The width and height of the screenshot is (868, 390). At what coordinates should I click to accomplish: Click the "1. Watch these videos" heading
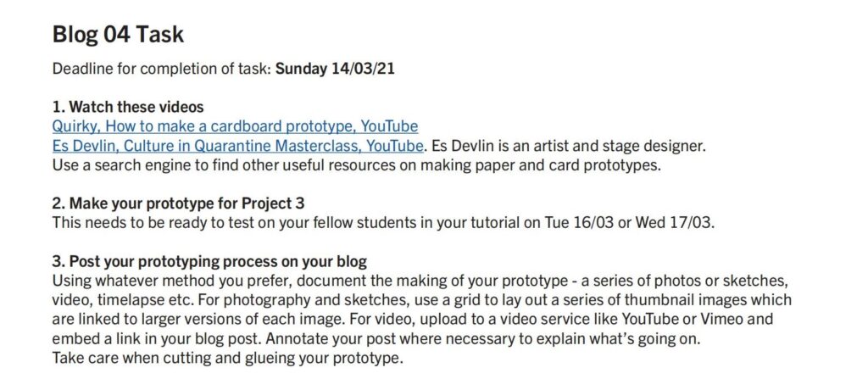[x=128, y=106]
